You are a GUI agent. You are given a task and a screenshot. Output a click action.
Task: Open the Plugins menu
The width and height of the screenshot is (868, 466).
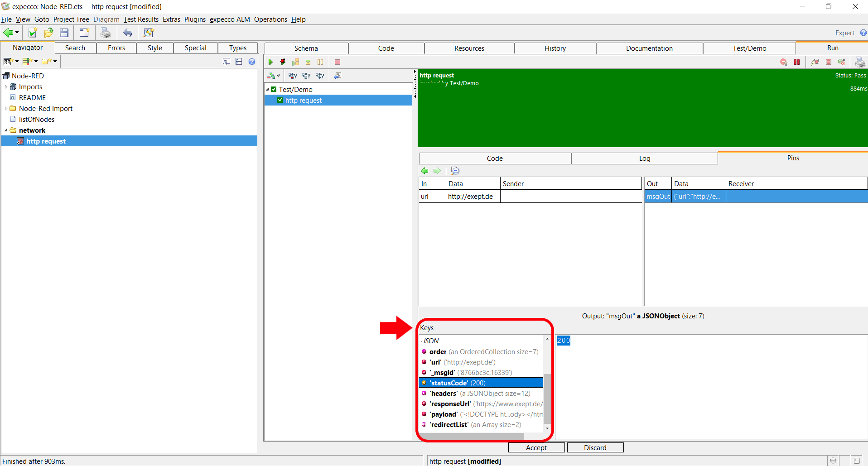coord(195,19)
